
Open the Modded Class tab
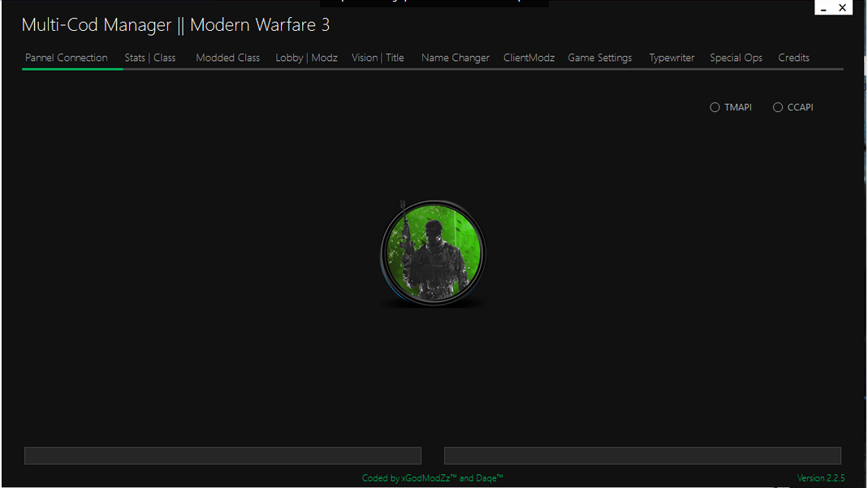(x=227, y=58)
